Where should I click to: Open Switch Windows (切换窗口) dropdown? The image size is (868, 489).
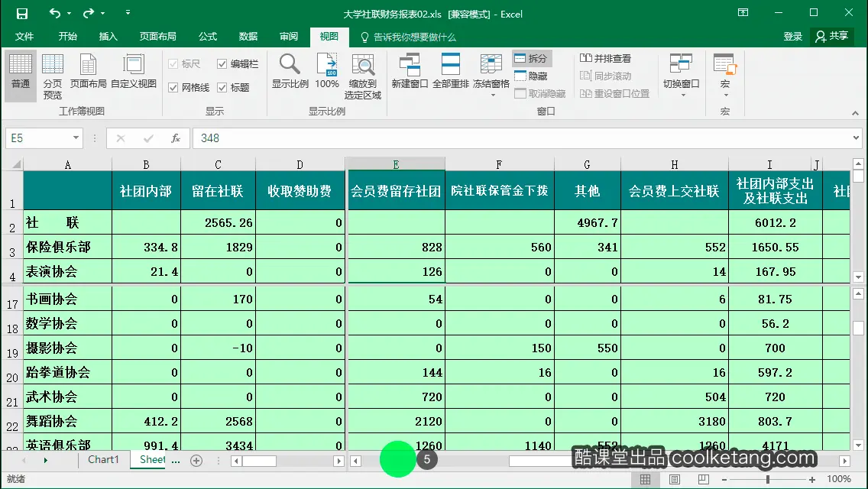pos(682,76)
